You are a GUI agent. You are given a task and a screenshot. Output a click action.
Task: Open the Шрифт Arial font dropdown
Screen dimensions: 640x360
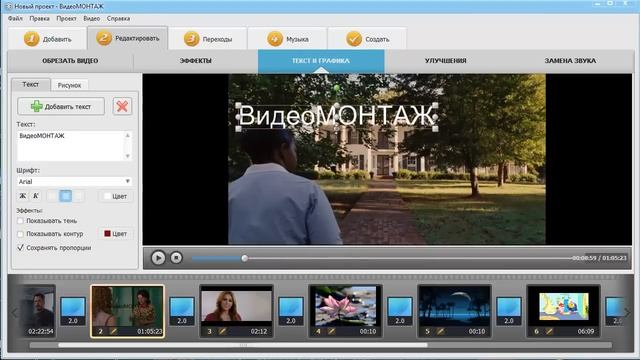[74, 181]
